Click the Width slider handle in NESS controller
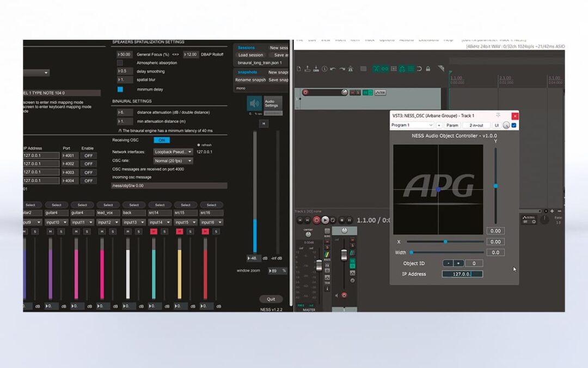The width and height of the screenshot is (588, 368). coord(412,252)
